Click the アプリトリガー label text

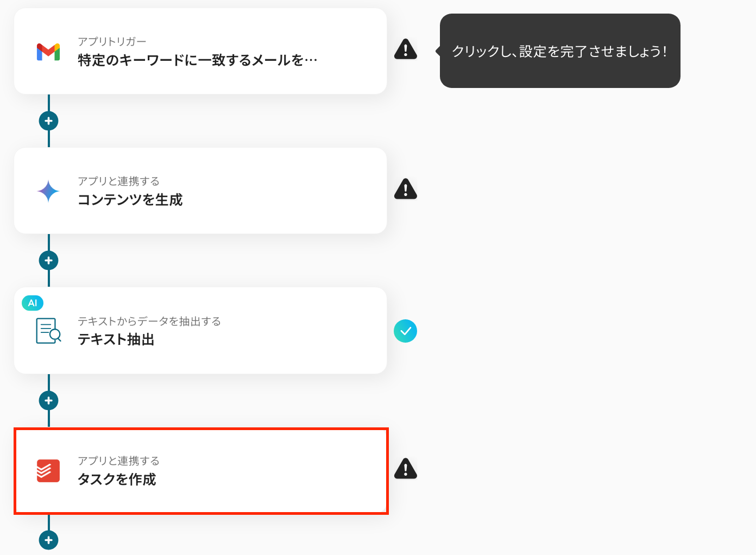click(112, 42)
